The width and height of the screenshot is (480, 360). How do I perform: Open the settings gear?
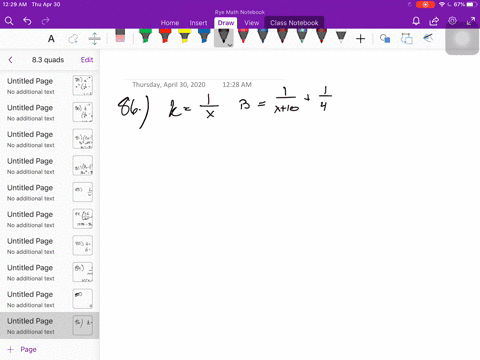(452, 21)
